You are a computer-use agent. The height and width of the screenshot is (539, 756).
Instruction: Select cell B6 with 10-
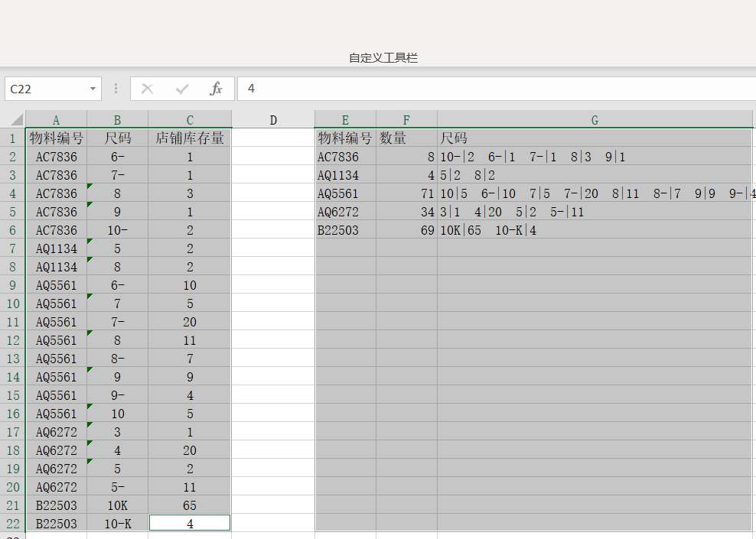tap(117, 230)
